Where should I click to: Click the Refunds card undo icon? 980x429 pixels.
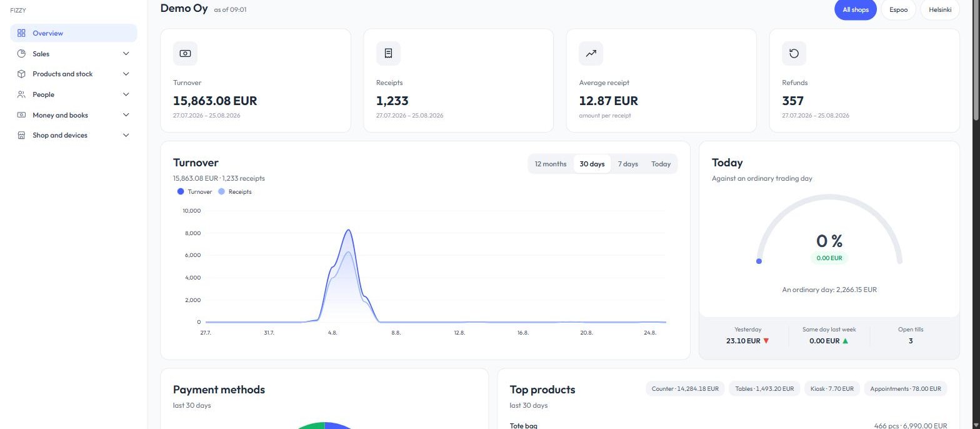(x=794, y=54)
